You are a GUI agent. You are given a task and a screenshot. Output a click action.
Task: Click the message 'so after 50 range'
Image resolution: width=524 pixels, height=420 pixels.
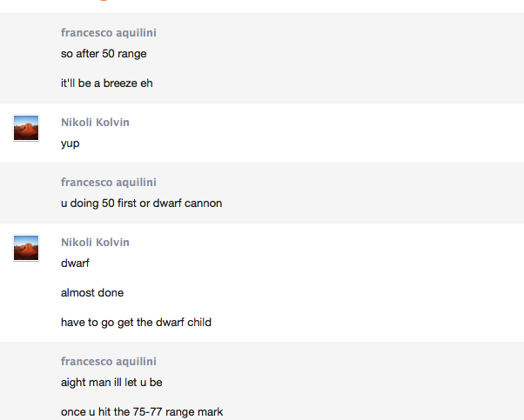tap(104, 54)
